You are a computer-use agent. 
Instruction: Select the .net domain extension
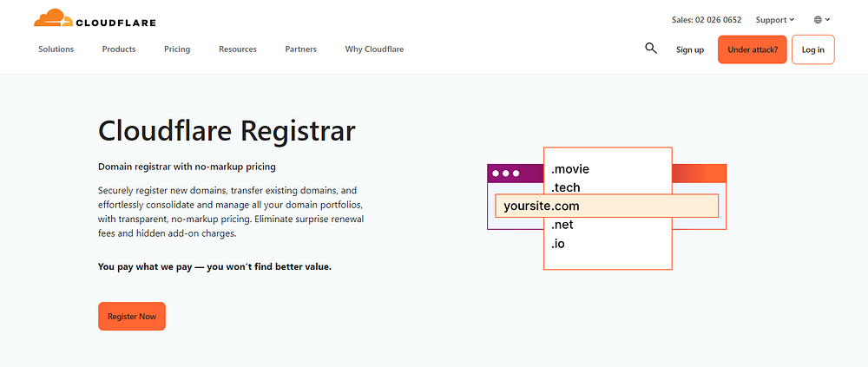562,226
